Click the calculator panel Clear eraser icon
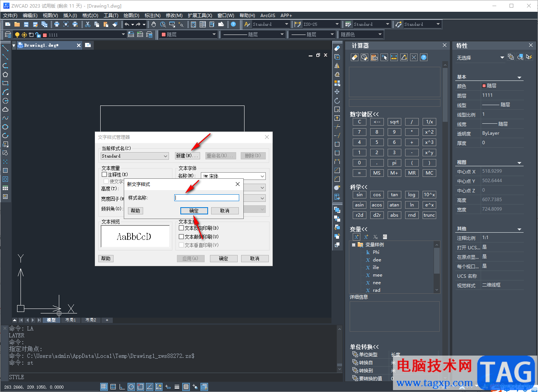The height and width of the screenshot is (392, 538). (x=354, y=57)
